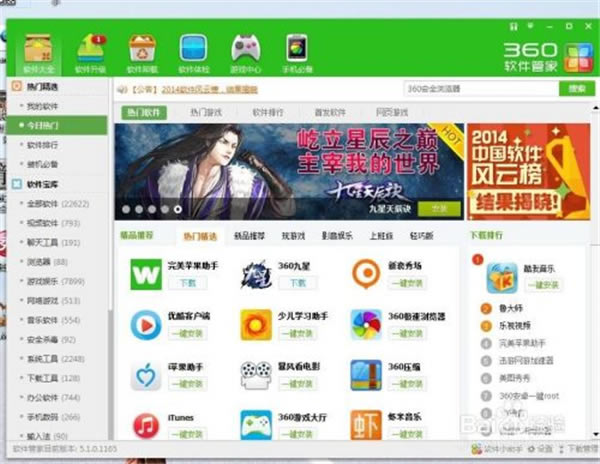The width and height of the screenshot is (600, 464).
Task: Open the title bar dropdown menu arrow
Action: click(530, 26)
